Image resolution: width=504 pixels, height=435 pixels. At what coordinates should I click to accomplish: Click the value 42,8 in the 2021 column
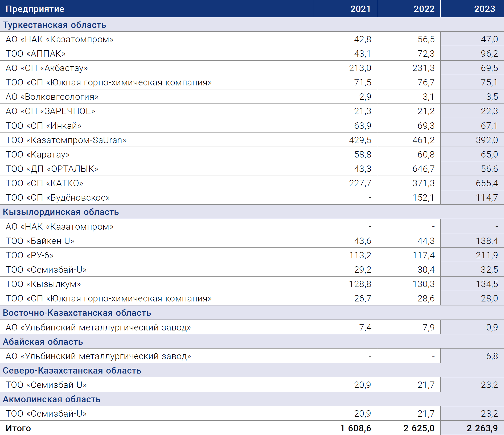pyautogui.click(x=363, y=39)
